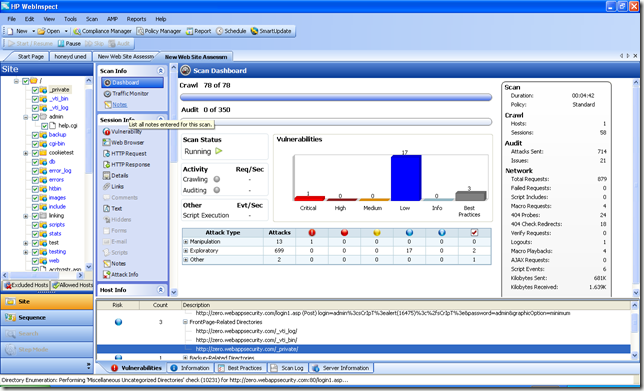Expand the Exploratory attack type row
The height and width of the screenshot is (391, 644).
[186, 251]
